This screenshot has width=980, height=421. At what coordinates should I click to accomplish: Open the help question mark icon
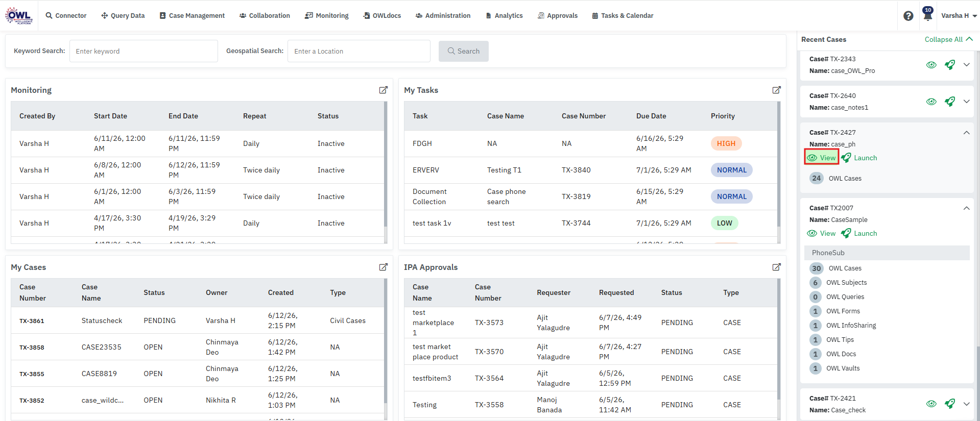pyautogui.click(x=908, y=16)
